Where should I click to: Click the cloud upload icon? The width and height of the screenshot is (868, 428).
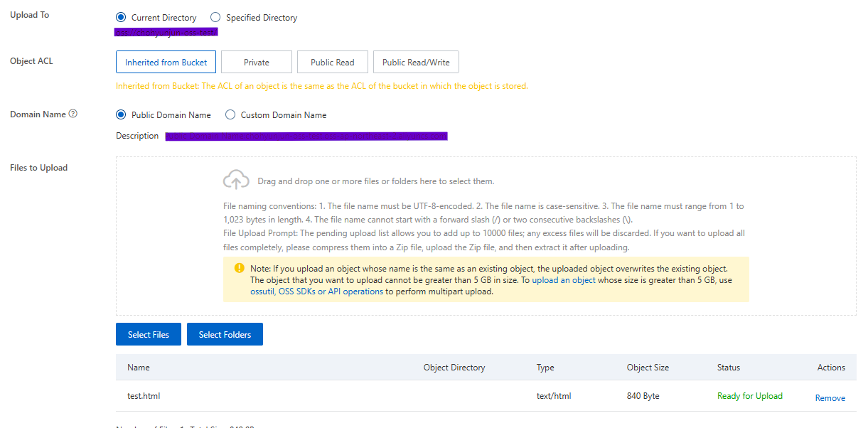coord(236,181)
